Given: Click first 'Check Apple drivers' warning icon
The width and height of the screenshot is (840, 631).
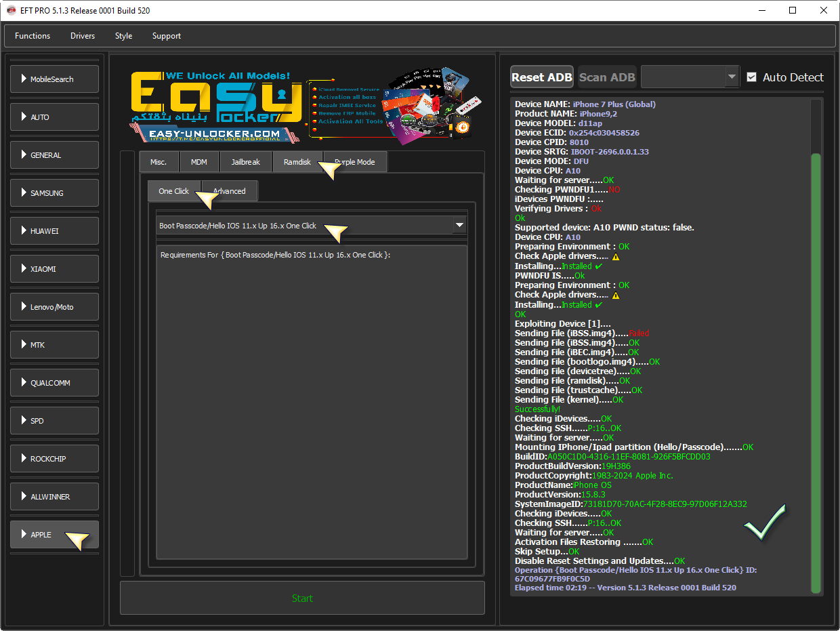Looking at the screenshot, I should coord(616,257).
